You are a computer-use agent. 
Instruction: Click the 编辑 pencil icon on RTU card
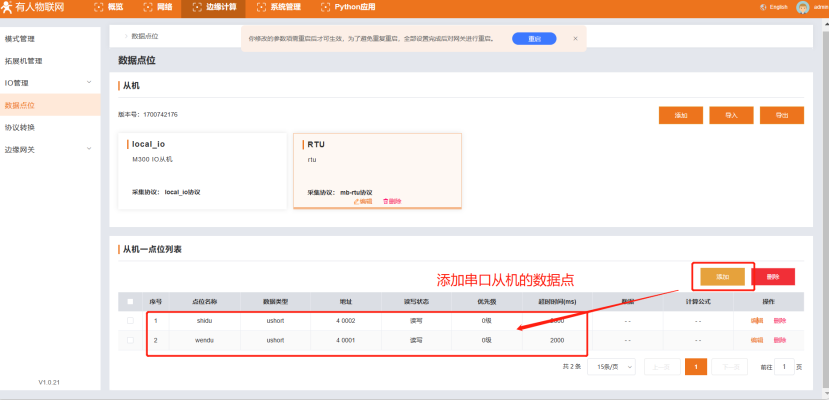357,201
